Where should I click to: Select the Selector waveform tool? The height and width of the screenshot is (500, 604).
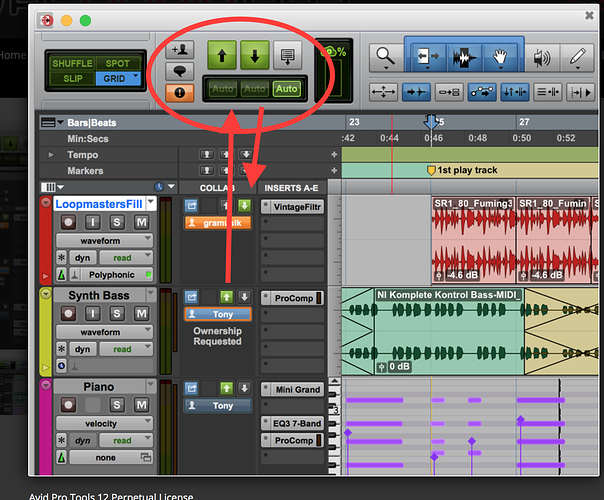point(465,57)
